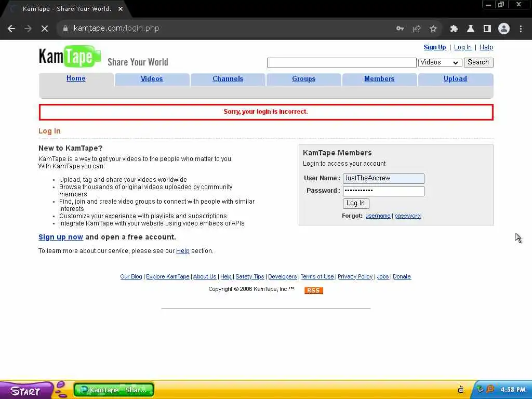Click the Search button
Viewport: 532px width, 399px height.
click(x=478, y=62)
